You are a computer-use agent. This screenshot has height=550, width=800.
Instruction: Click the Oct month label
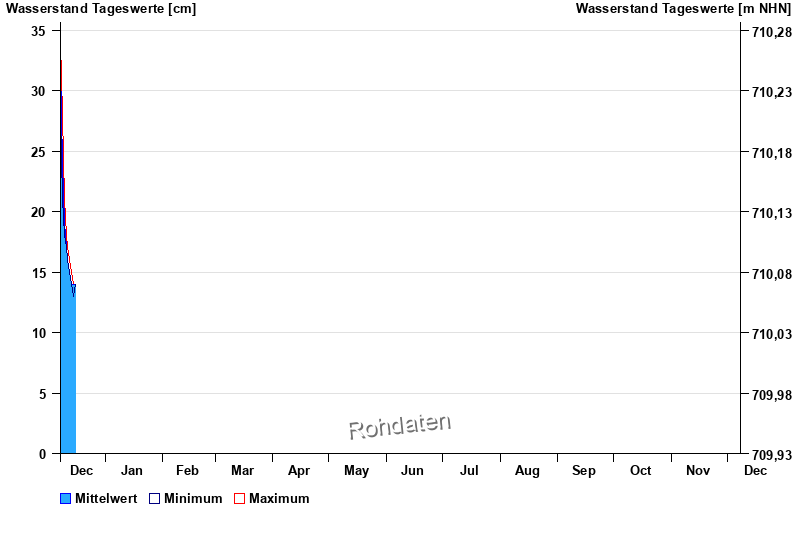(641, 471)
